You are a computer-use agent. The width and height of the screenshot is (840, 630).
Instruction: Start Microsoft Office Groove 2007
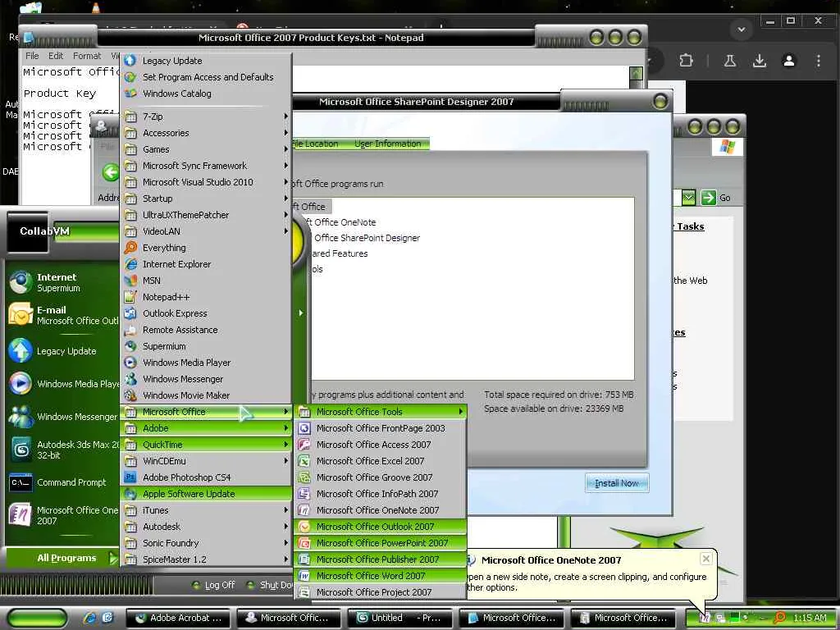click(381, 477)
